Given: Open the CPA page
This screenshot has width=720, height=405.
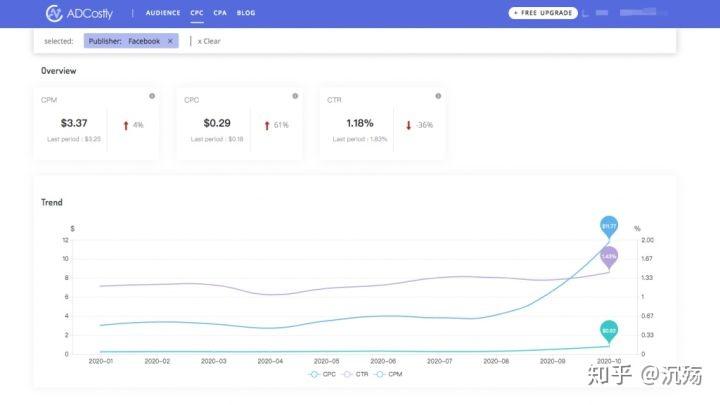Looking at the screenshot, I should pyautogui.click(x=220, y=13).
